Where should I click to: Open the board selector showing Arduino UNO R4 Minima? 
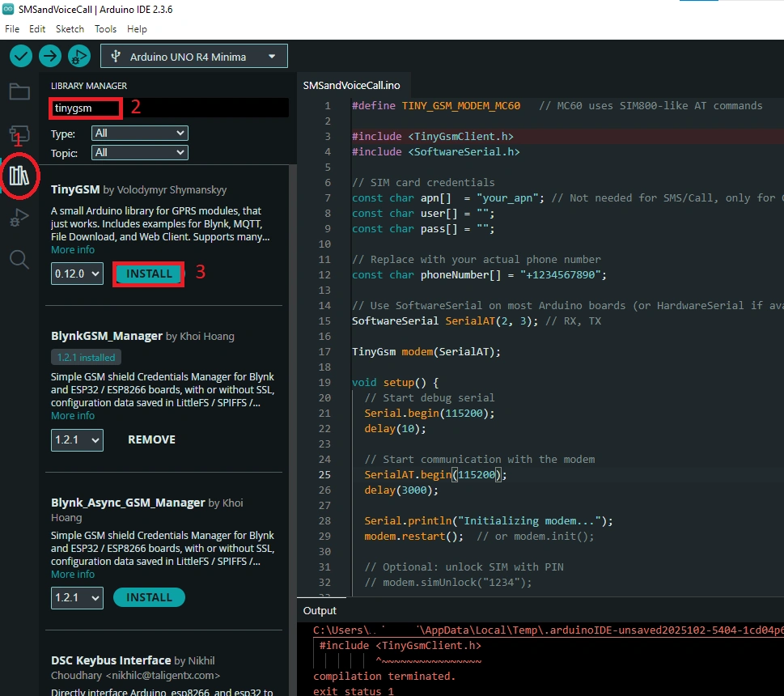(193, 55)
